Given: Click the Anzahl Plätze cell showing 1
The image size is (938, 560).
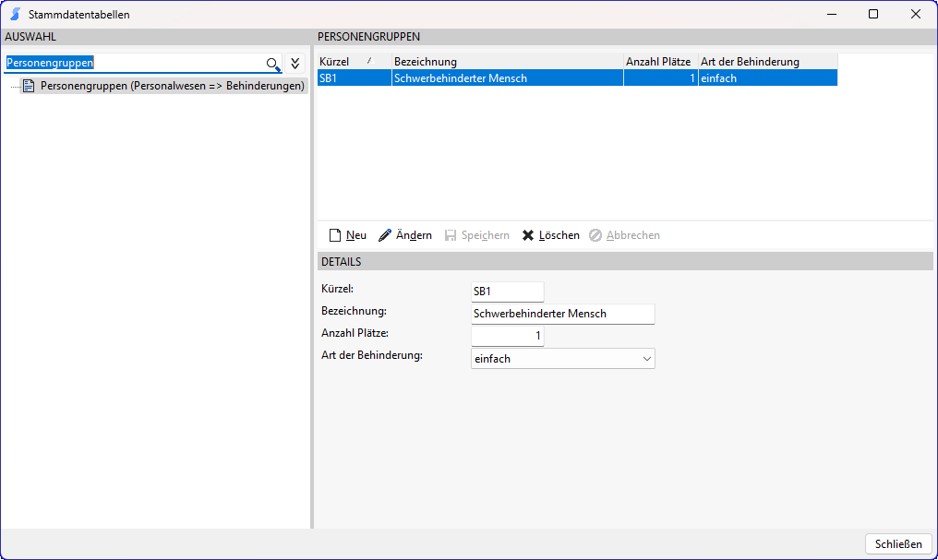Looking at the screenshot, I should click(x=660, y=78).
